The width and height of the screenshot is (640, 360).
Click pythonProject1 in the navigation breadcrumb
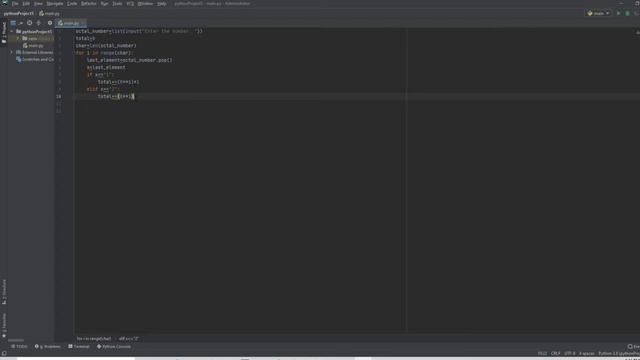coord(19,13)
